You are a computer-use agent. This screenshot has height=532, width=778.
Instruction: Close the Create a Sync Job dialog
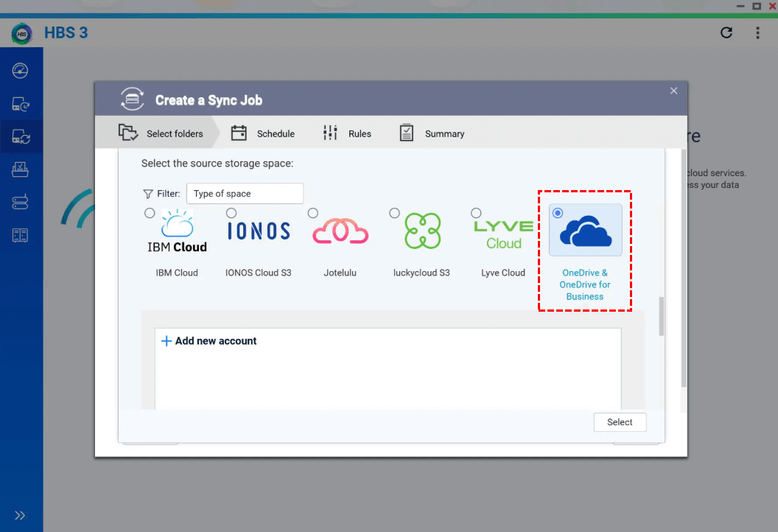point(673,91)
